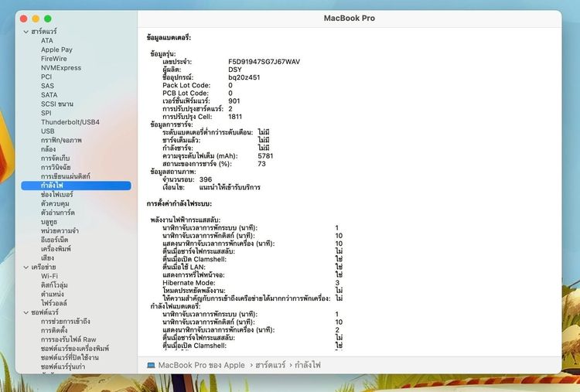
Task: Click ฮาร์ดแวร์ in the bottom path bar
Action: coord(271,366)
